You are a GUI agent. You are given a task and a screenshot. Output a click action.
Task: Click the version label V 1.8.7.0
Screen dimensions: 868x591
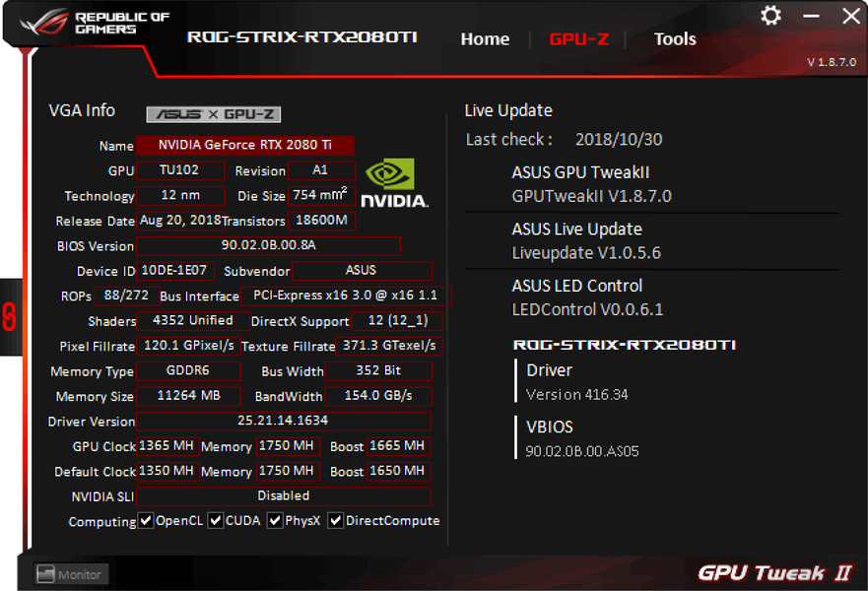832,62
